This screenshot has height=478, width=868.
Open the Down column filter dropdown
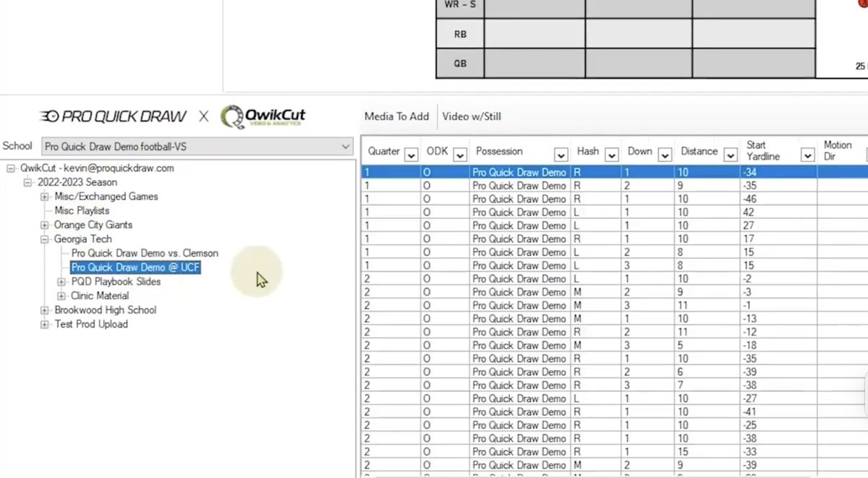click(664, 155)
